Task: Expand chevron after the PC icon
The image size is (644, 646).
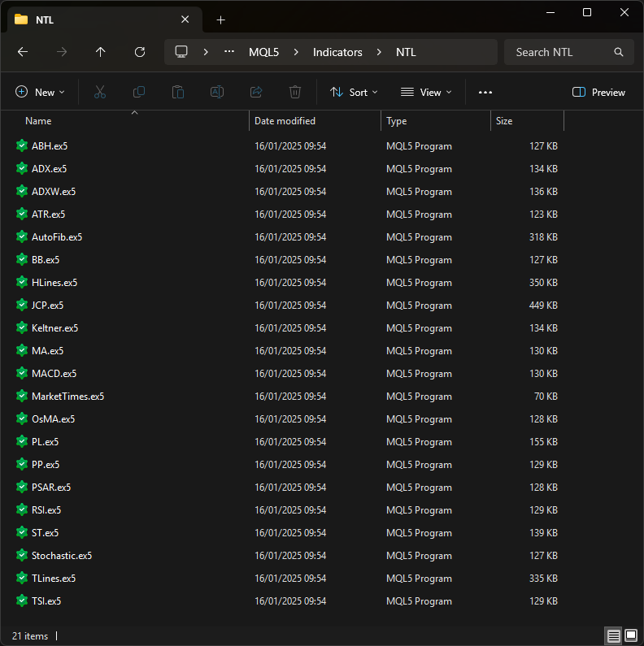Action: click(206, 52)
